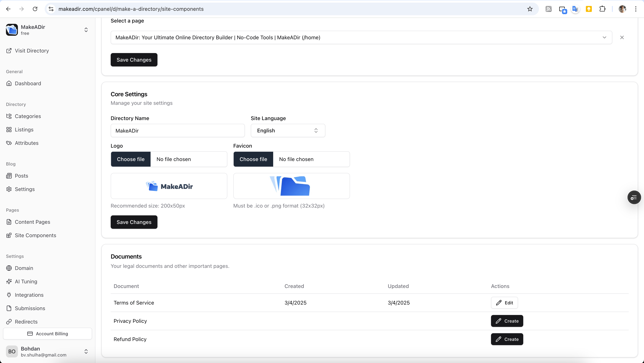
Task: Open AI Tuning settings
Action: coord(26,281)
